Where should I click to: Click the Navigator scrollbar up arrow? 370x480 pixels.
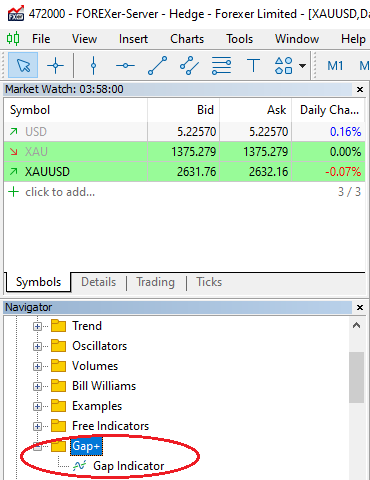click(x=356, y=325)
